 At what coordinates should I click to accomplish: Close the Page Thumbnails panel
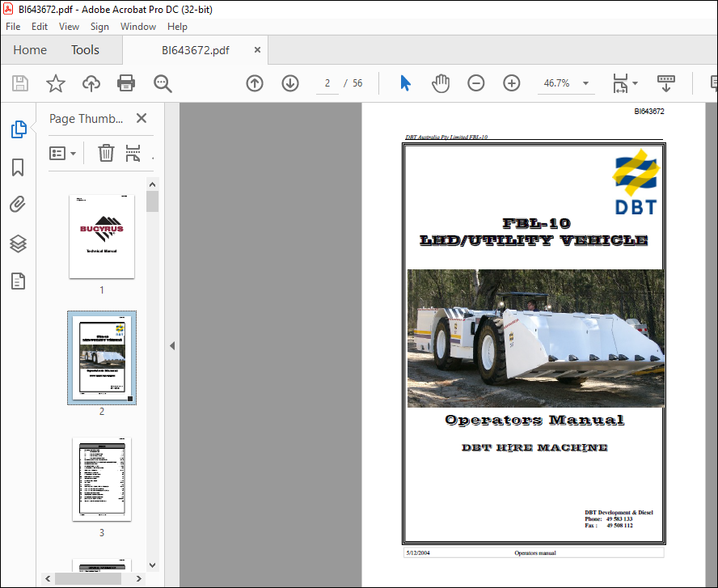point(141,118)
